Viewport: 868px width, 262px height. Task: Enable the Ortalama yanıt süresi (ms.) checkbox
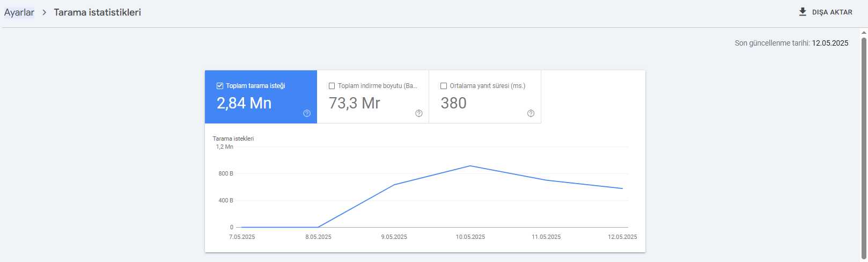[x=444, y=86]
